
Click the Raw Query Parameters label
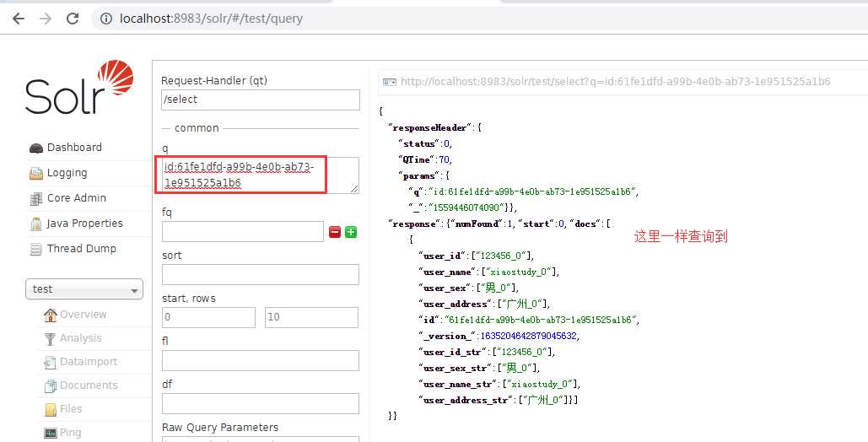(x=220, y=428)
